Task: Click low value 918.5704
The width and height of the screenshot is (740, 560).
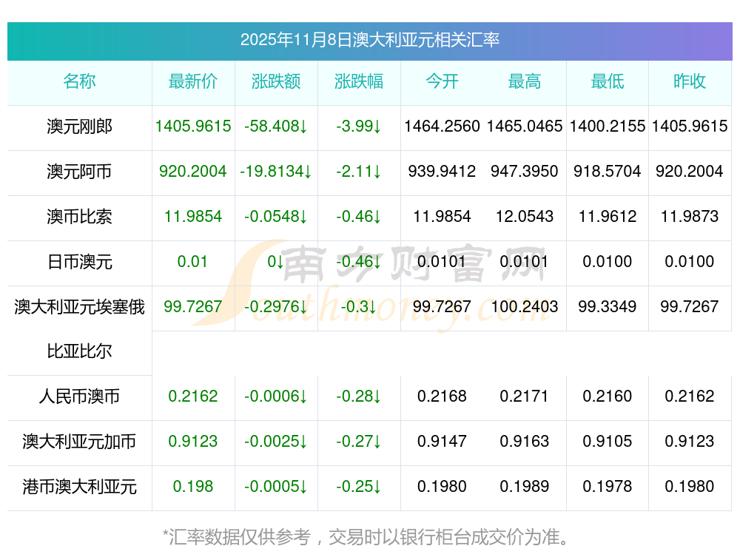Action: 608,171
